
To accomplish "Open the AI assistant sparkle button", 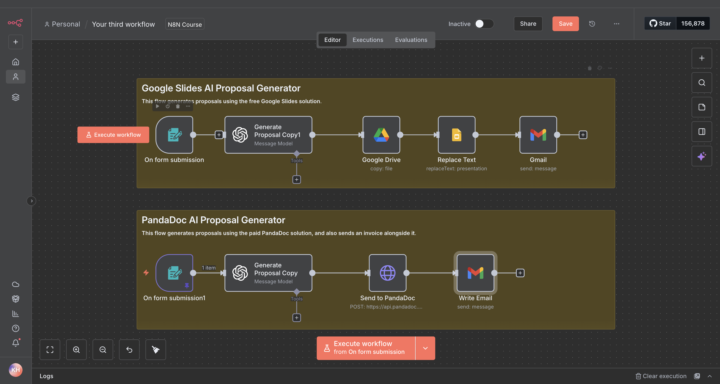I will pos(702,157).
